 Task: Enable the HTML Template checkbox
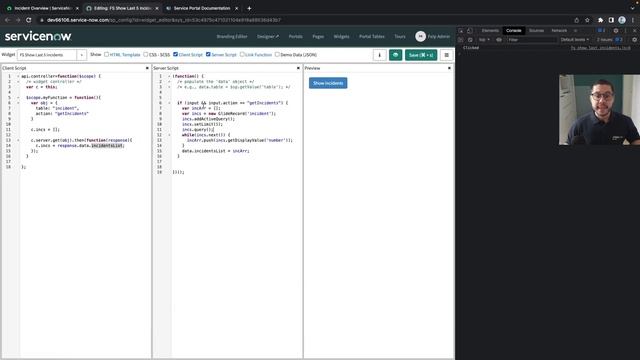point(107,54)
